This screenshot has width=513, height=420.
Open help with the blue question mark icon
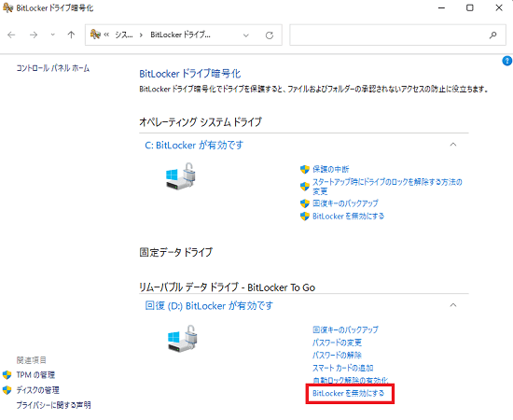tap(507, 61)
